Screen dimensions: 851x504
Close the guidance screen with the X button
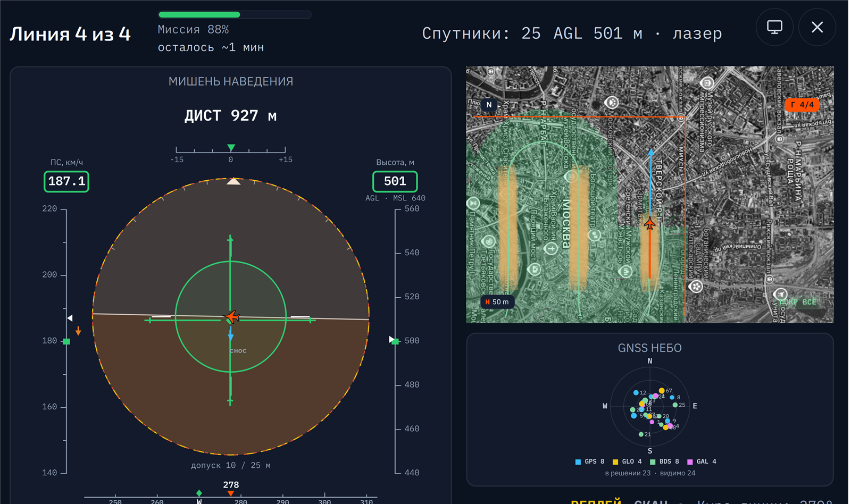coord(817,27)
